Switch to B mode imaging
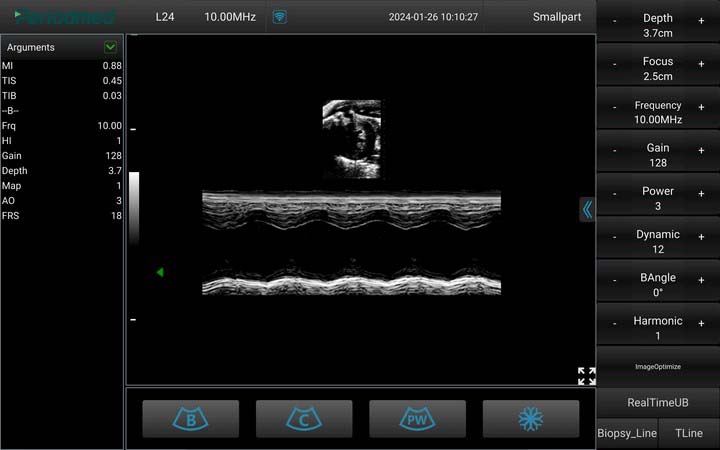 (x=190, y=418)
